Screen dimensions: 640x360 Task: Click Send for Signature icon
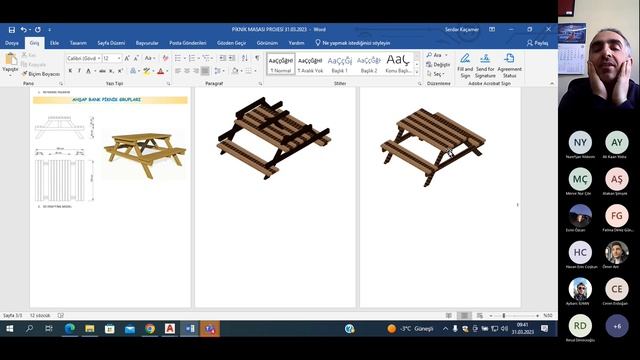[x=485, y=65]
